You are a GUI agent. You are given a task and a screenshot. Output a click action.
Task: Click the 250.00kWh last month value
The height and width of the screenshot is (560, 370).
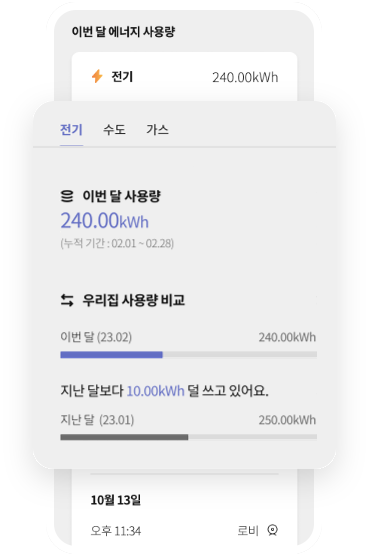[288, 420]
